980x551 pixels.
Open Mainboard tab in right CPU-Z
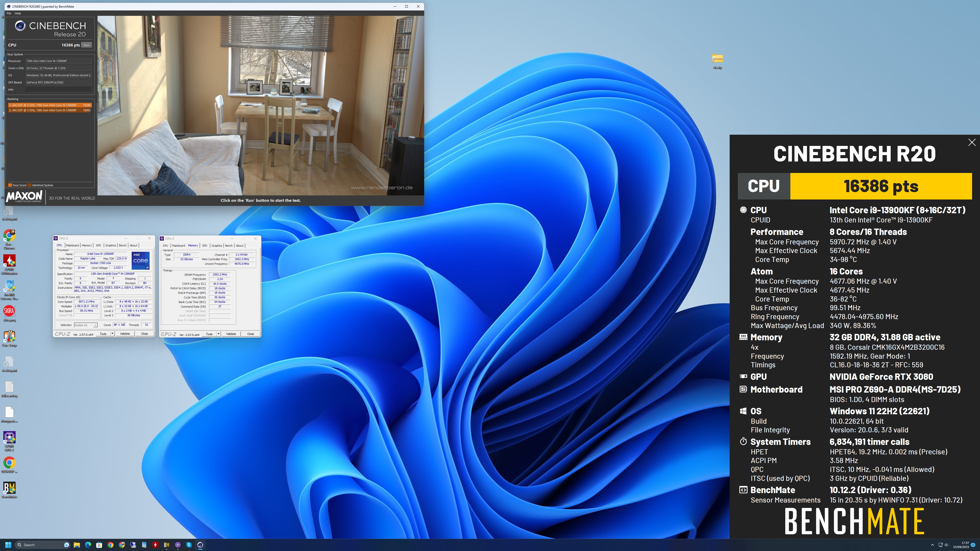click(178, 246)
